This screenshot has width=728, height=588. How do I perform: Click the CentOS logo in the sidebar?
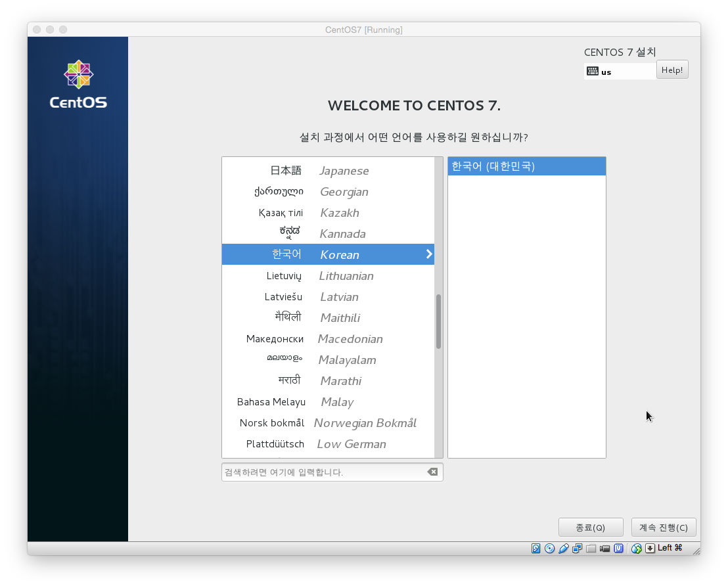tap(78, 85)
